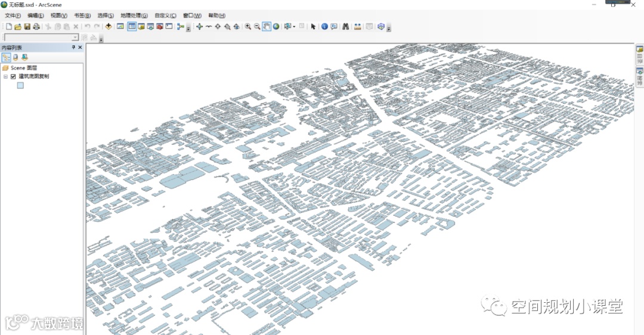Viewport: 644px width, 335px height.
Task: Save the scene with the floppy icon
Action: click(27, 26)
